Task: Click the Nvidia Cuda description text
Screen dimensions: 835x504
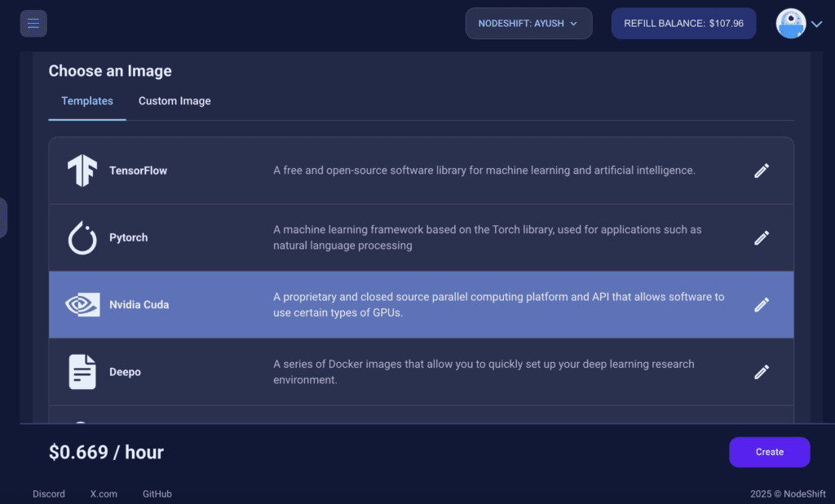Action: 498,305
